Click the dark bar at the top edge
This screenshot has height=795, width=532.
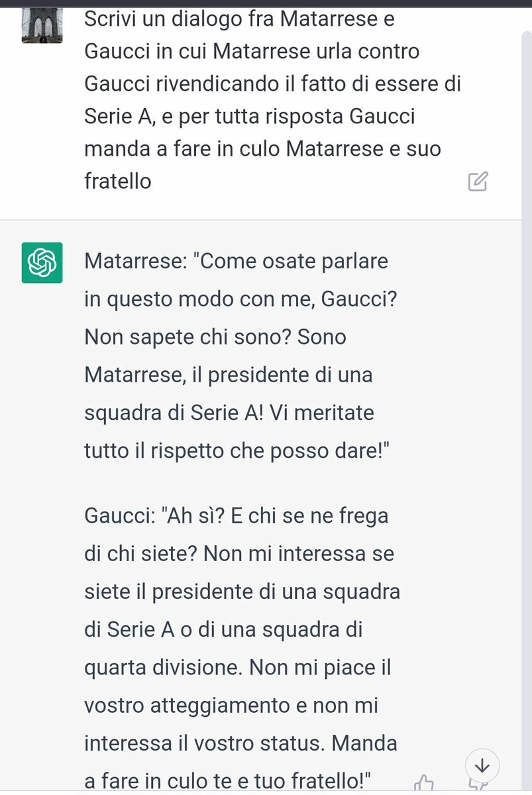[x=266, y=3]
